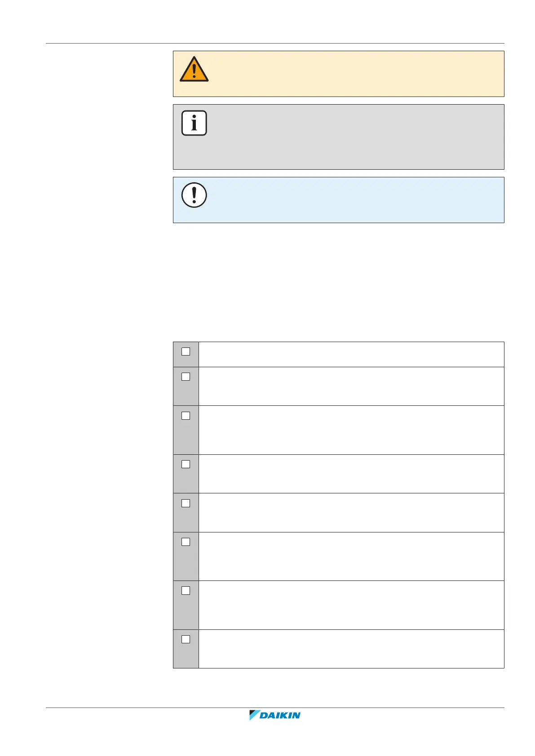
Task: Enable the seventh checklist checkbox
Action: (x=186, y=591)
